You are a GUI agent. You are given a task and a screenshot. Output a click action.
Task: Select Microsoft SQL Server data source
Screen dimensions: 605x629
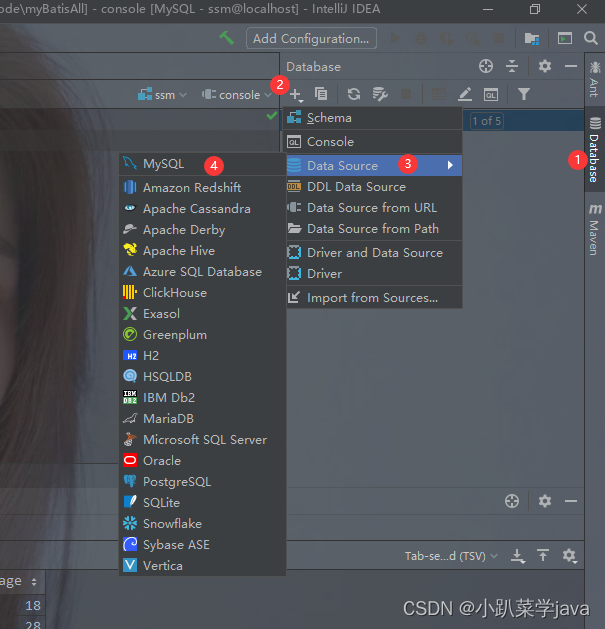(x=202, y=440)
